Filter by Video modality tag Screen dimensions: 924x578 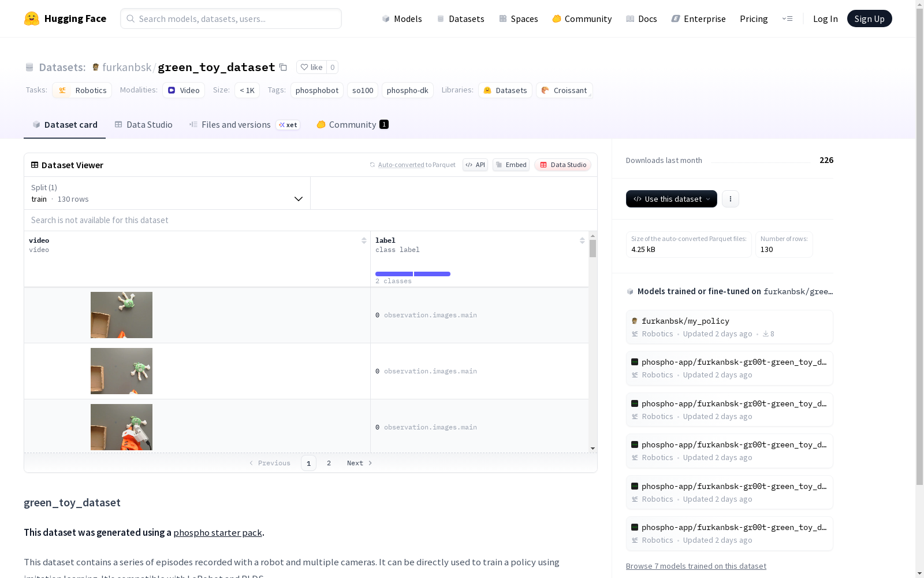(184, 90)
